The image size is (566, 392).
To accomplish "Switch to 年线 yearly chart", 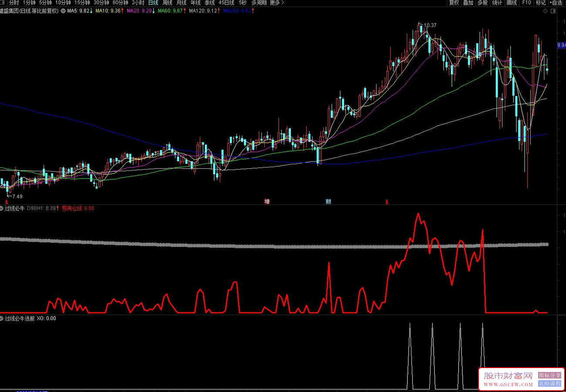I will [195, 3].
